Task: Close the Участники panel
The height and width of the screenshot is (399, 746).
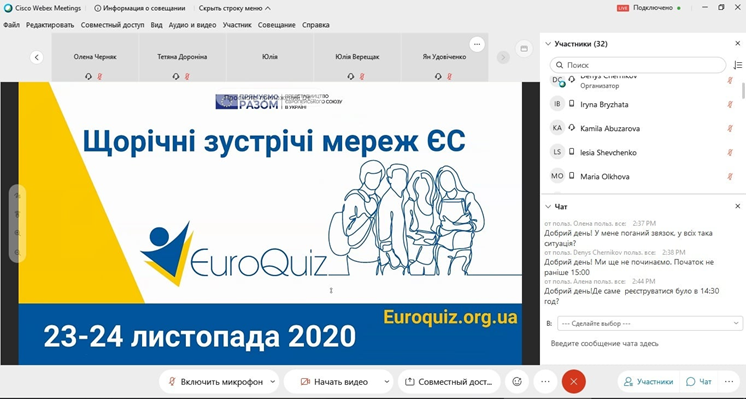Action: point(737,43)
